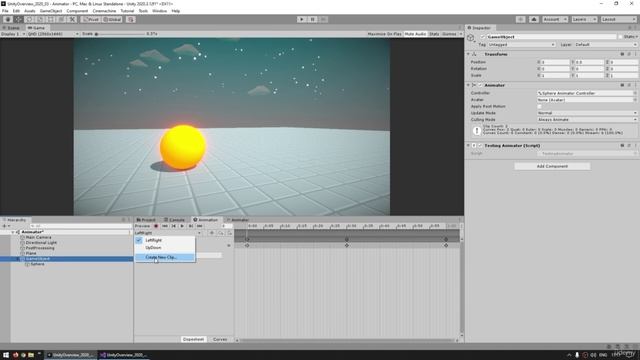Screen dimensions: 640x360
Task: Go to previous keyframe in Animation window
Action: pyautogui.click(x=173, y=226)
